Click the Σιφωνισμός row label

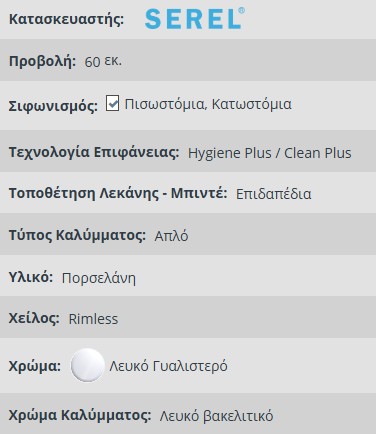click(x=53, y=106)
